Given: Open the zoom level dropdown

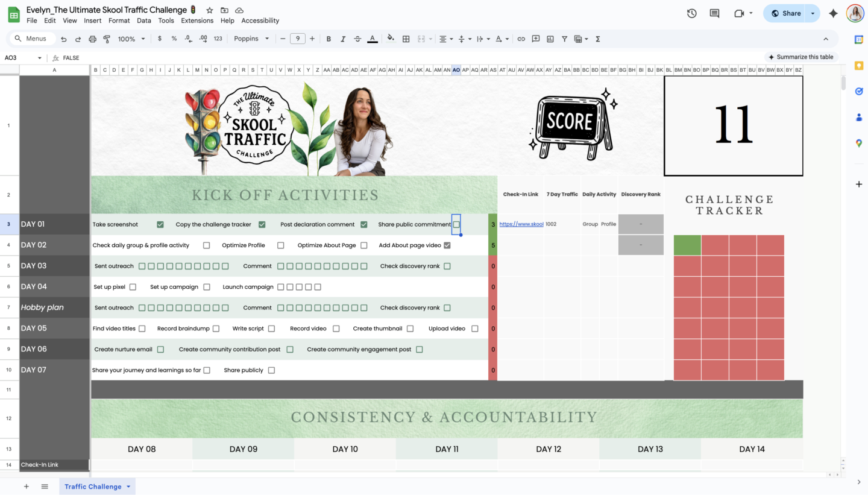Looking at the screenshot, I should point(132,39).
